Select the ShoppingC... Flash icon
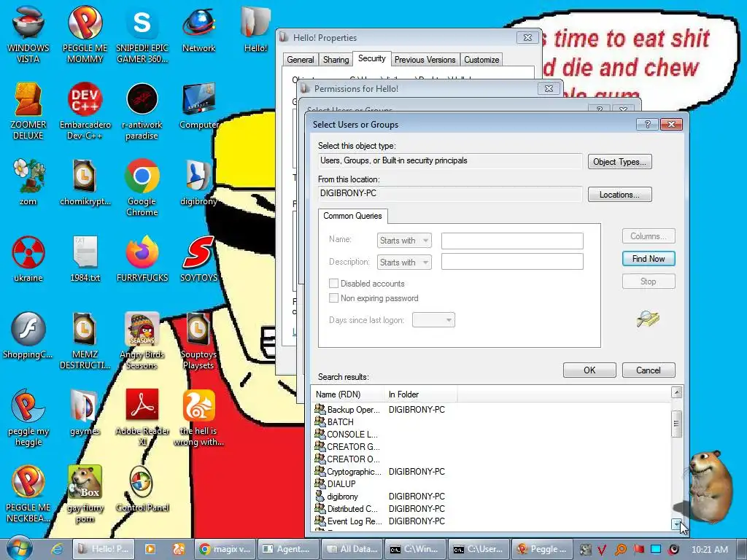 [28, 335]
